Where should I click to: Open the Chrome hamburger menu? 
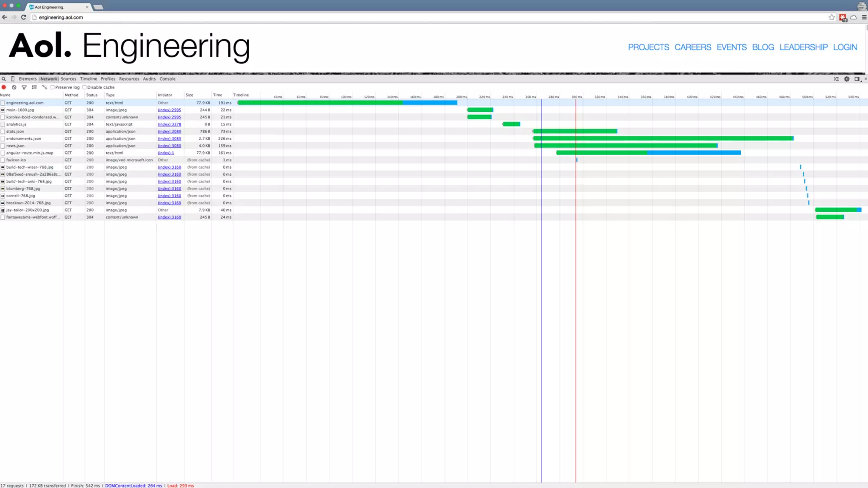click(x=864, y=17)
